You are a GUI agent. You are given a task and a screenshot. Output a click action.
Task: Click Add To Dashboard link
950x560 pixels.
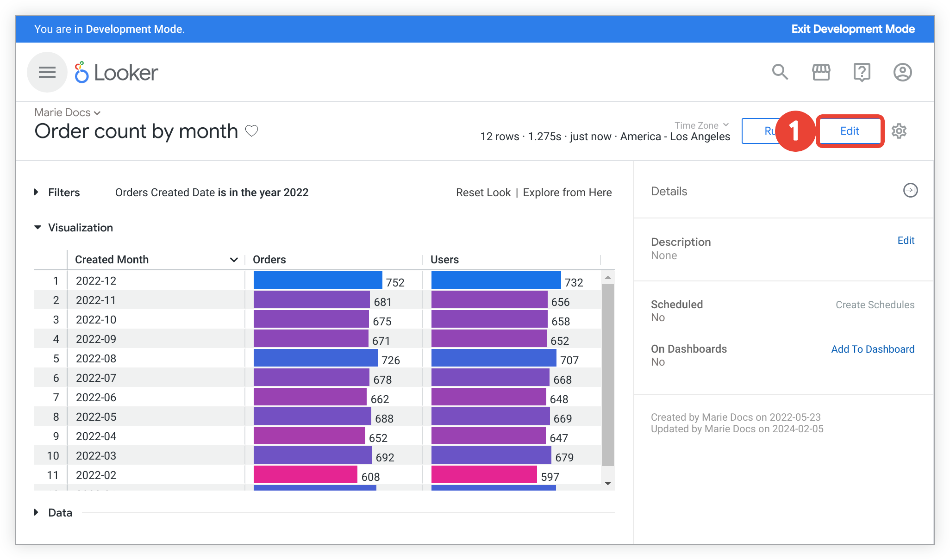(x=873, y=348)
